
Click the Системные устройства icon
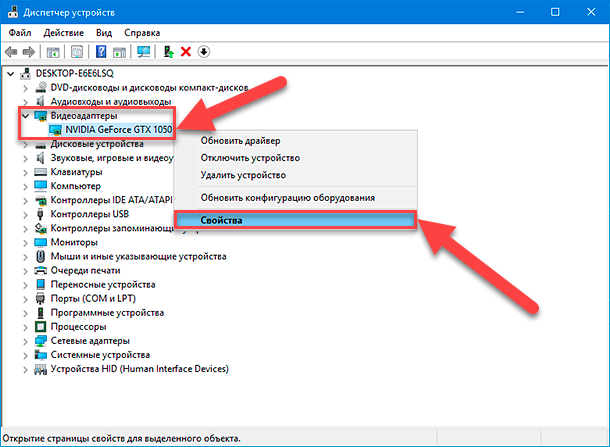[x=40, y=355]
